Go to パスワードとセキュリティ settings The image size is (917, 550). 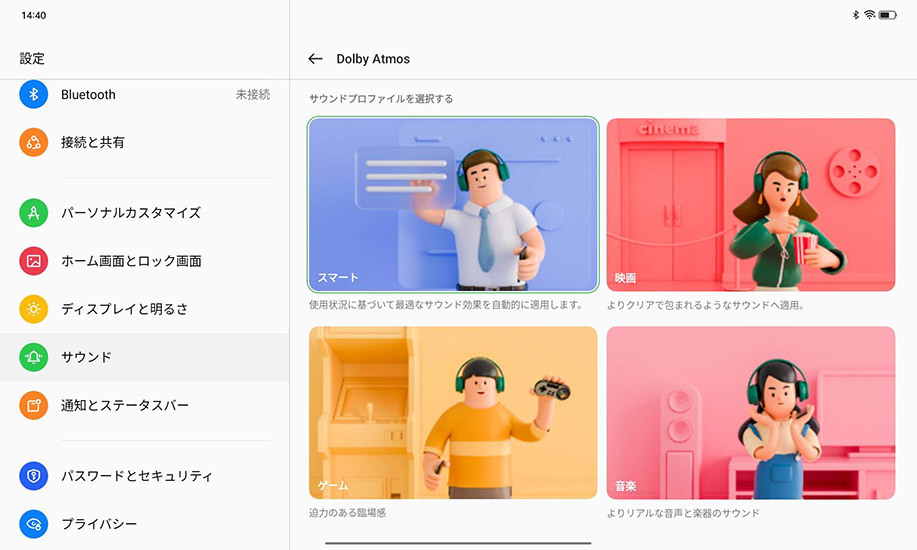point(137,476)
